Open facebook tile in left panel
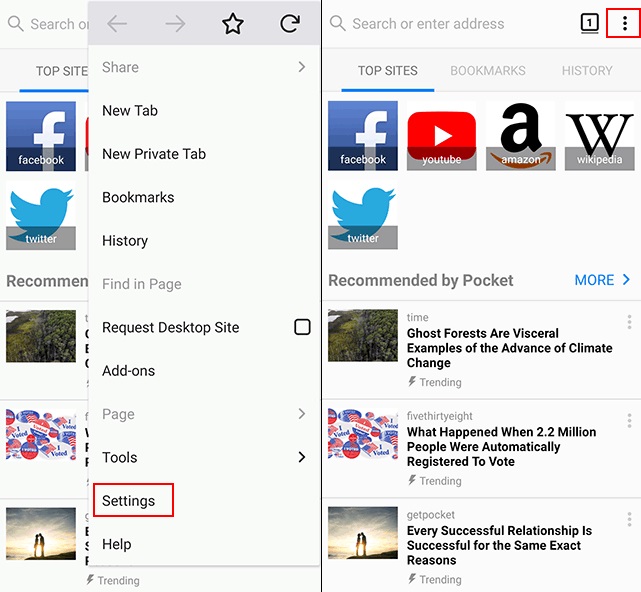Image resolution: width=641 pixels, height=592 pixels. 41,136
